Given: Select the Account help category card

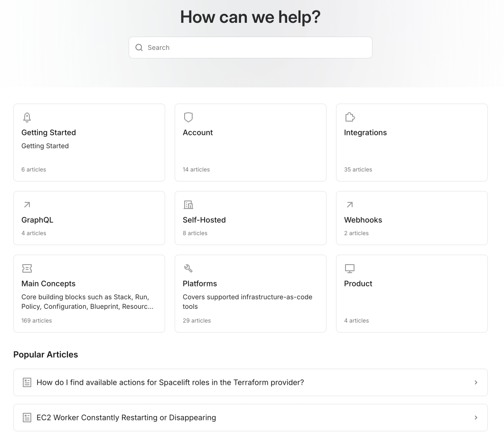Looking at the screenshot, I should tap(251, 142).
